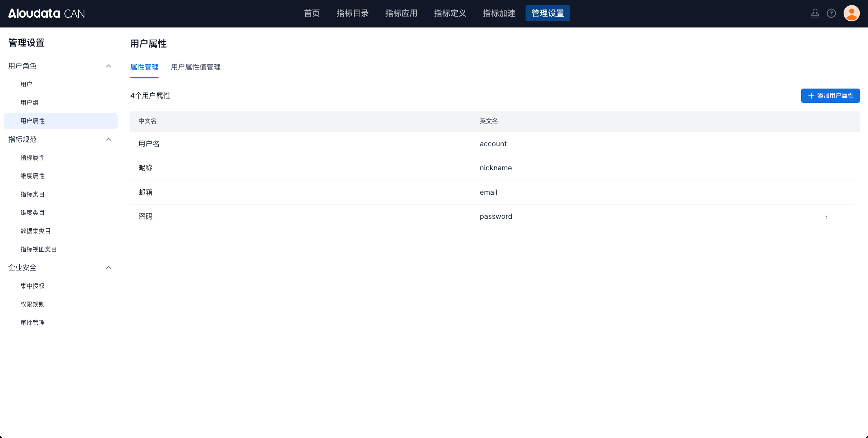This screenshot has width=868, height=438.
Task: Collapse the 指标规范 sidebar section
Action: pos(108,139)
